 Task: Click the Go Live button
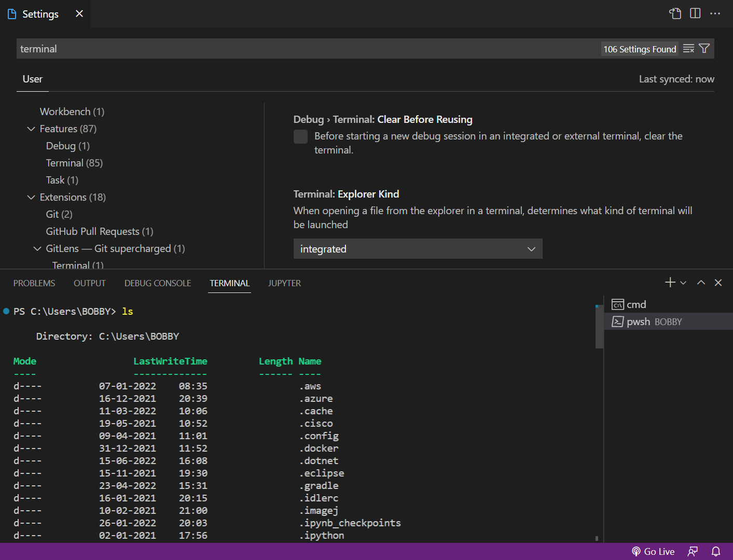[653, 551]
